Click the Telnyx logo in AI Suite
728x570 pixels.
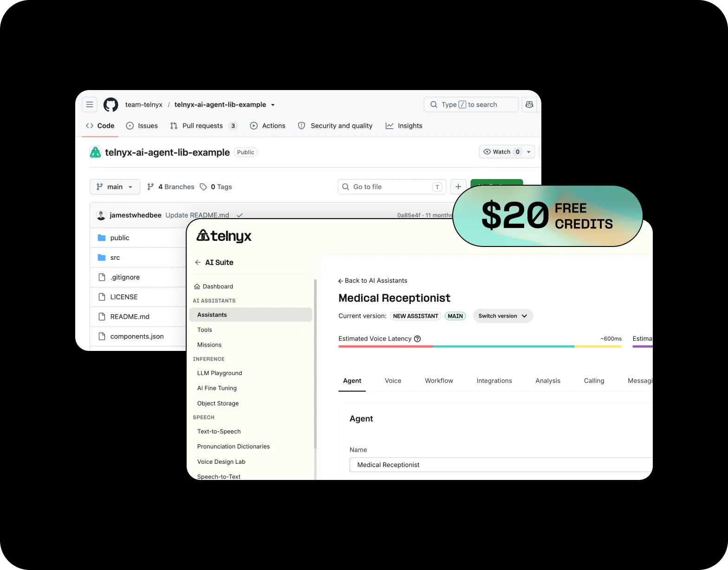224,236
